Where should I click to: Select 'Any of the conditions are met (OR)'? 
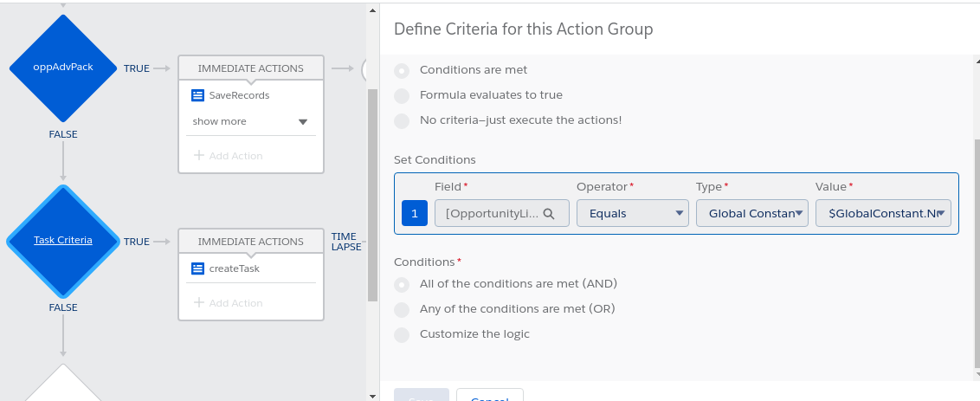402,309
